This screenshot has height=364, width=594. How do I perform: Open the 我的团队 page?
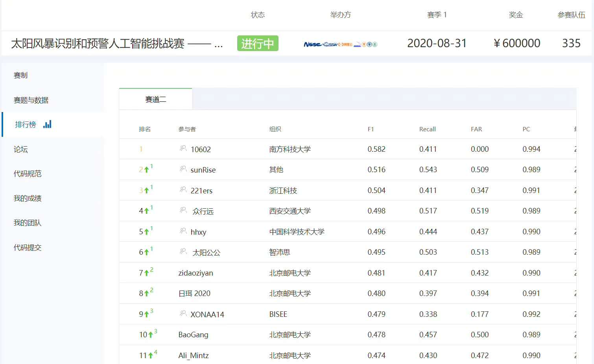(x=27, y=223)
